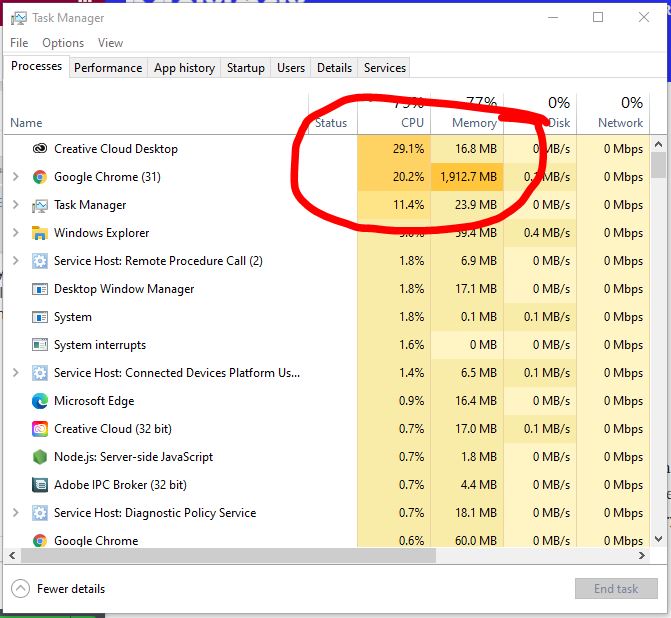Click the Creative Cloud (32 bit) icon
The height and width of the screenshot is (618, 671).
40,429
